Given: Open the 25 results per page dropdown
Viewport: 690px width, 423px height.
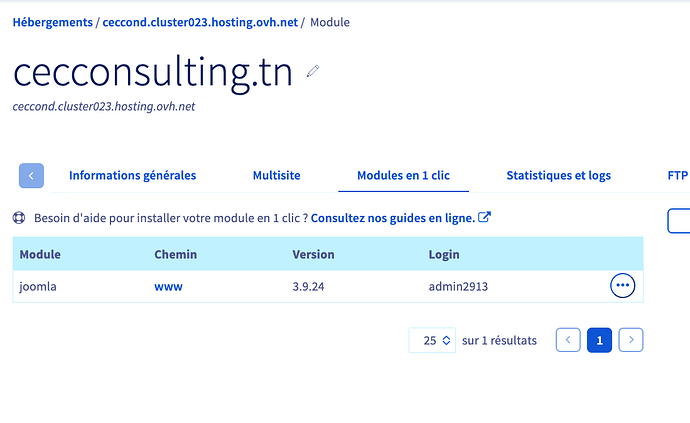Looking at the screenshot, I should point(432,340).
